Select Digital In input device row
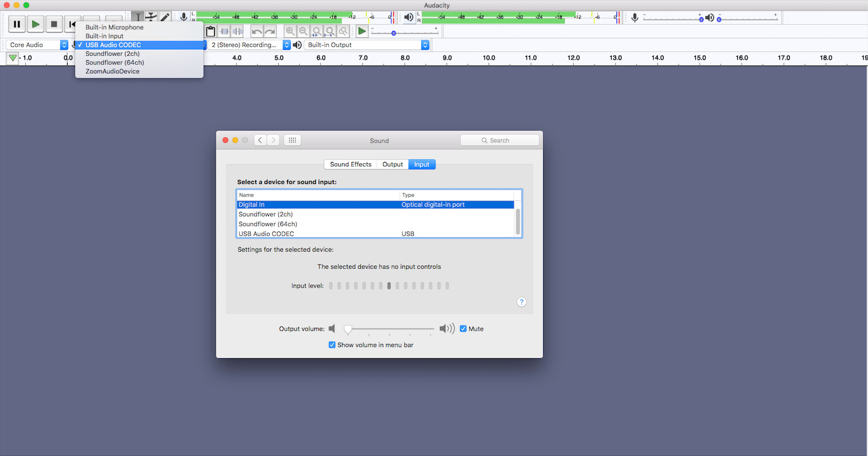Image resolution: width=868 pixels, height=456 pixels. [x=375, y=204]
